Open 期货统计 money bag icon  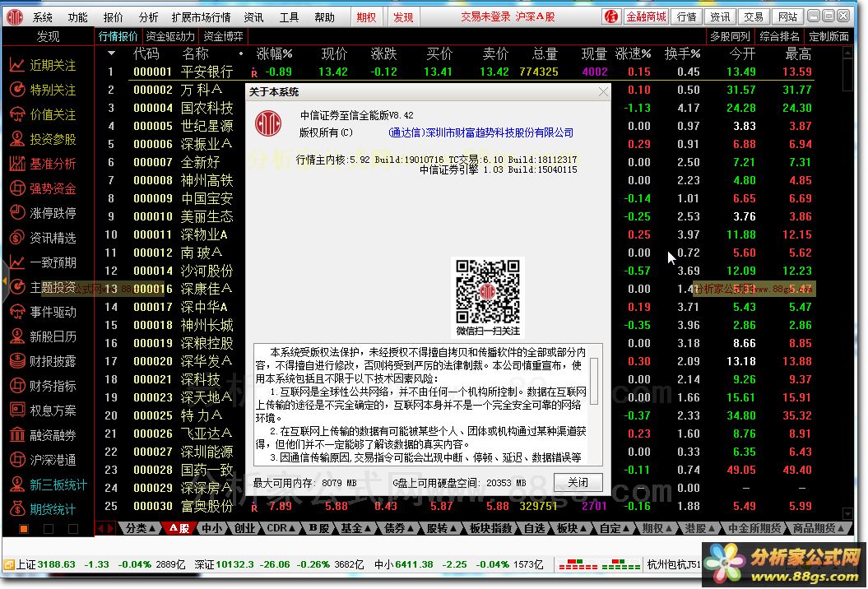coord(16,508)
